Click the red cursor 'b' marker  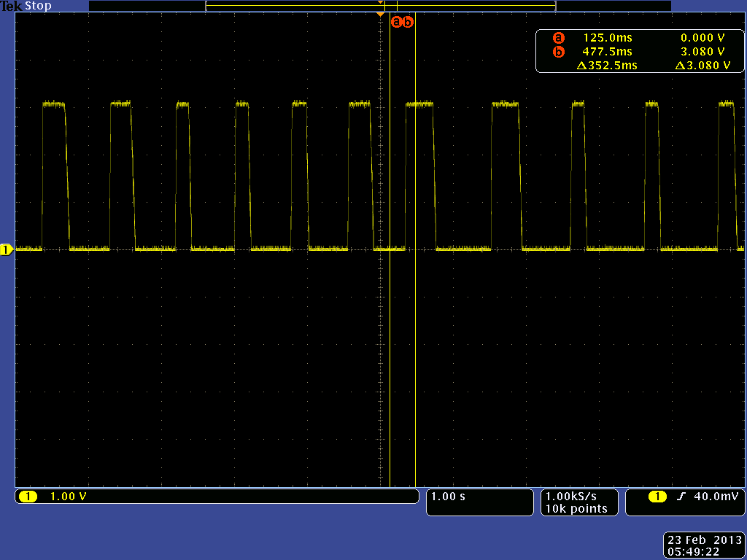408,22
